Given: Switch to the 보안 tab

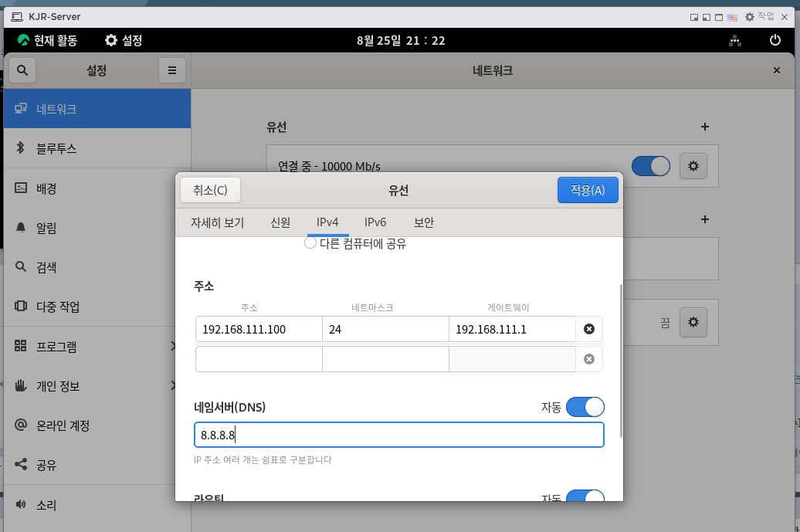Looking at the screenshot, I should click(x=424, y=222).
